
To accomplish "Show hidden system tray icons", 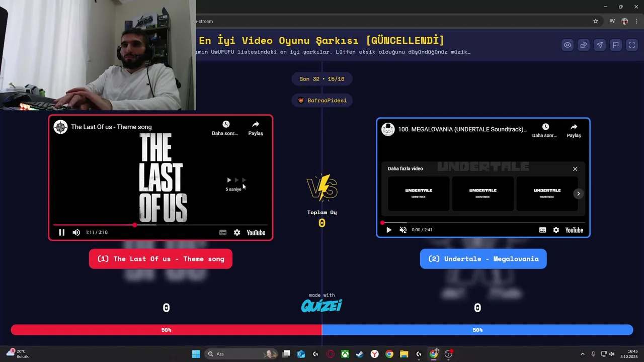I will point(583,354).
